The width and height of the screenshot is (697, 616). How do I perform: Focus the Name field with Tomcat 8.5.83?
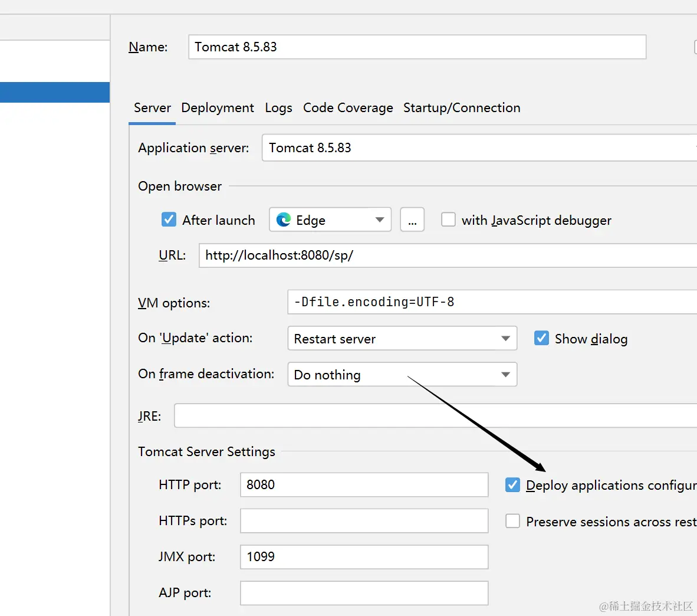[x=417, y=47]
